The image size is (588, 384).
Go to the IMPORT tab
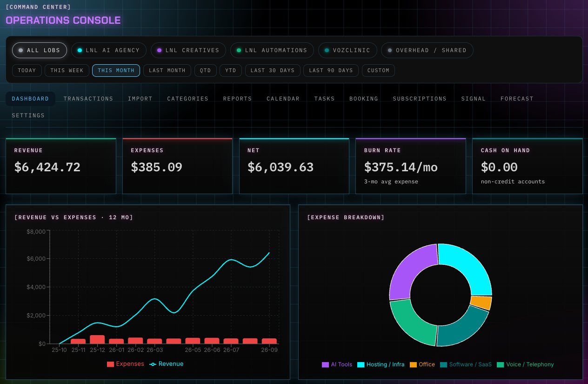click(x=140, y=99)
